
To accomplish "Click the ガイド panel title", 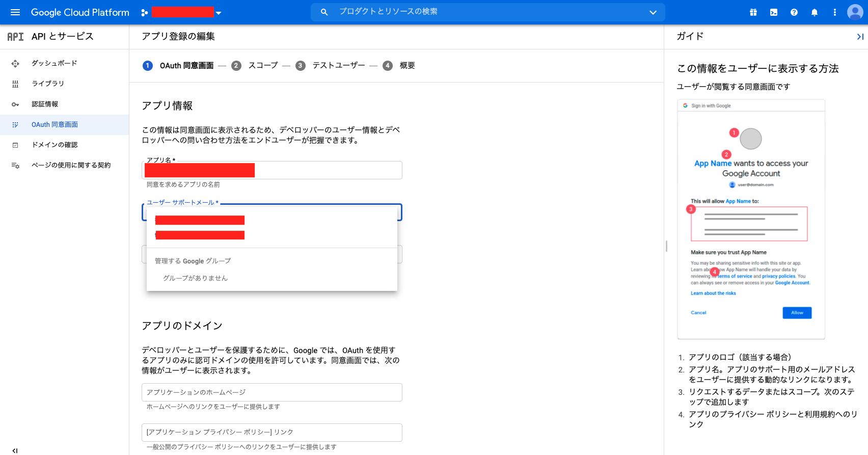I will pyautogui.click(x=690, y=36).
